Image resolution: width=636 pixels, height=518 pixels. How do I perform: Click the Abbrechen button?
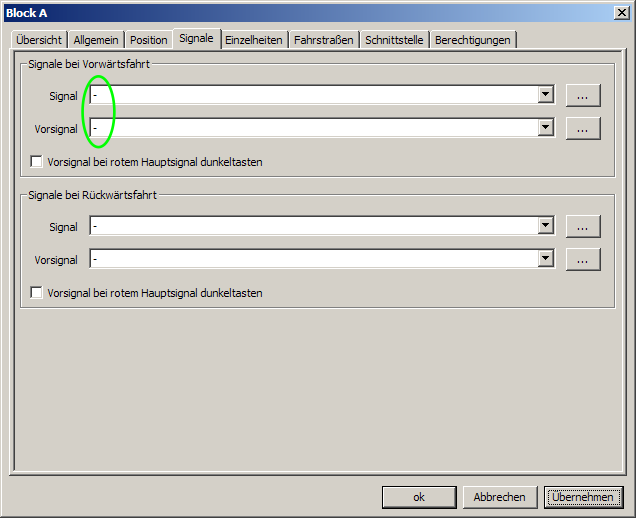tap(500, 497)
